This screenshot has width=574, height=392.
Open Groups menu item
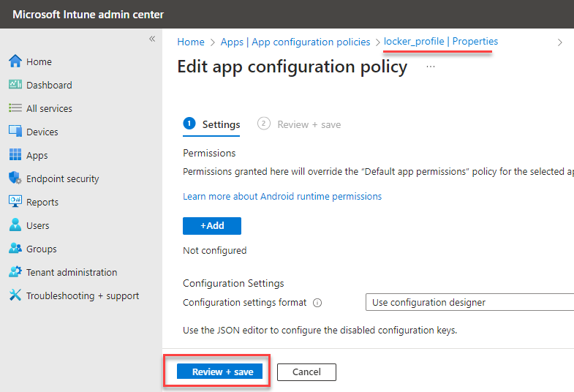tap(42, 249)
